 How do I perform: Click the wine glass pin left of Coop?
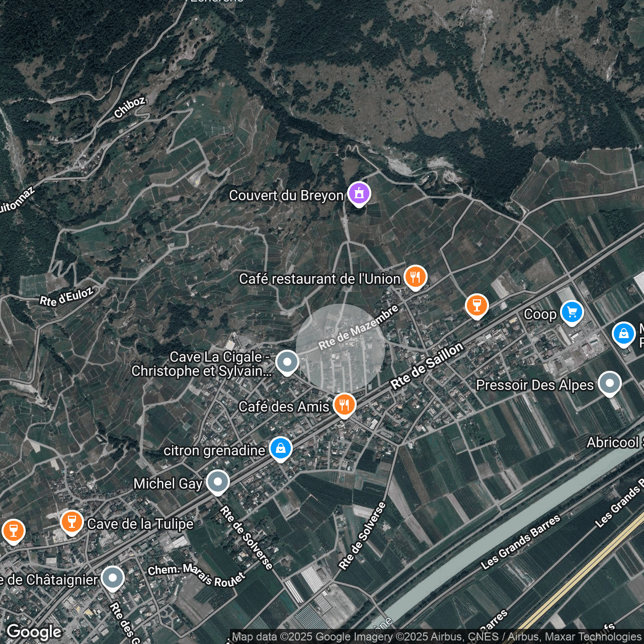pos(476,305)
